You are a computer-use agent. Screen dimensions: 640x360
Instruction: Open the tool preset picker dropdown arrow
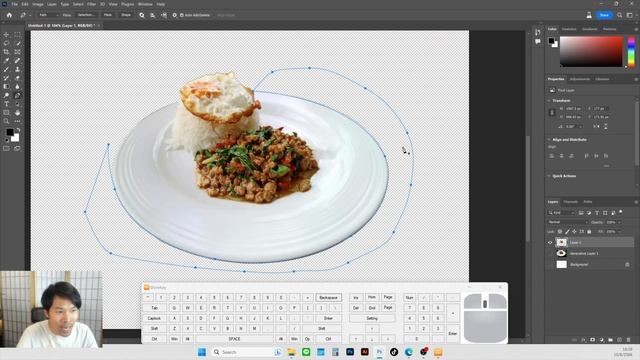30,15
